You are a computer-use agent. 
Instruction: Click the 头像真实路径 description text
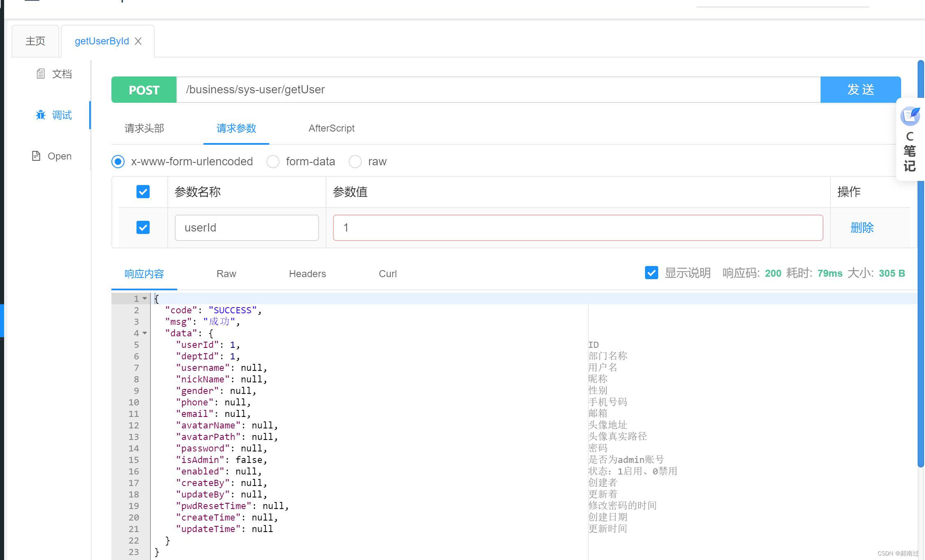click(617, 437)
